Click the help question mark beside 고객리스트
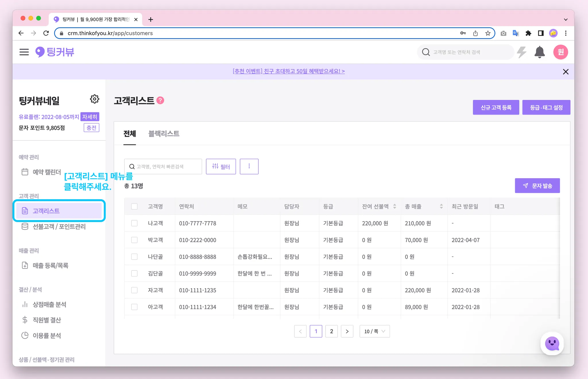Screen dimensions: 588x379 point(160,100)
